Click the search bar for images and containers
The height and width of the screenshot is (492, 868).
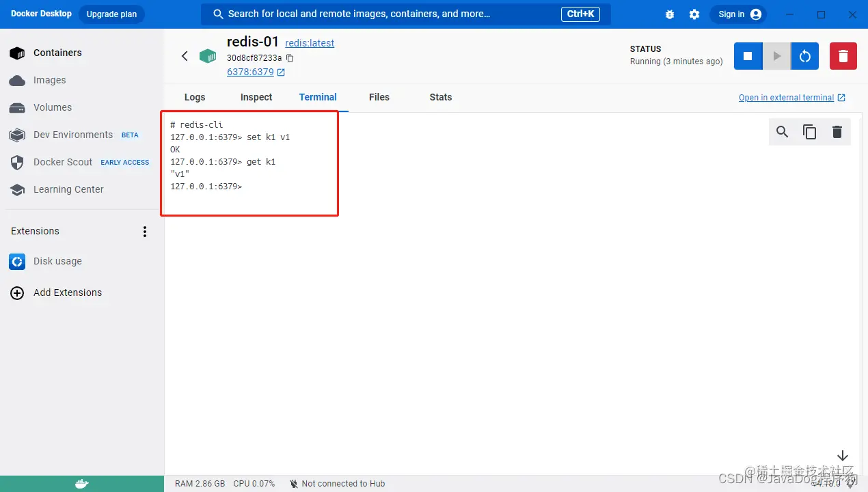[406, 14]
